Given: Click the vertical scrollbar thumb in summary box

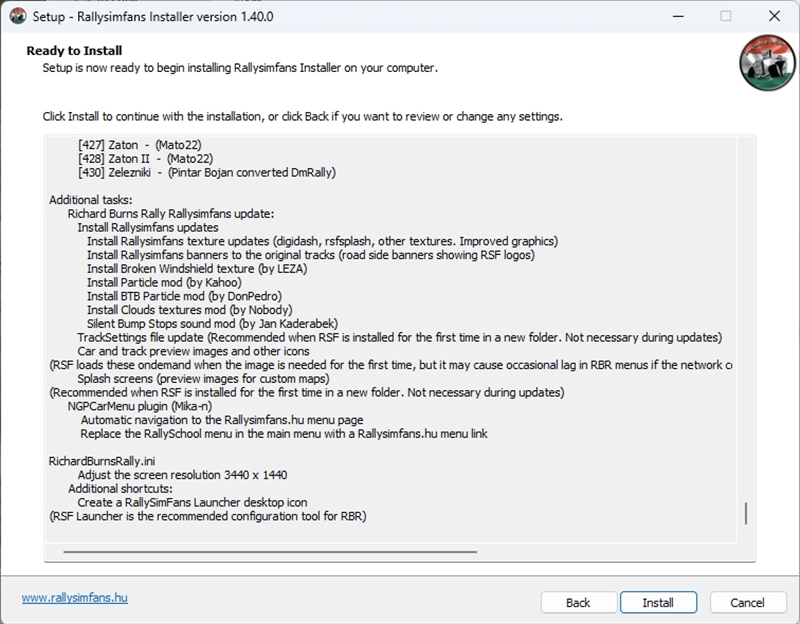Looking at the screenshot, I should tap(746, 513).
